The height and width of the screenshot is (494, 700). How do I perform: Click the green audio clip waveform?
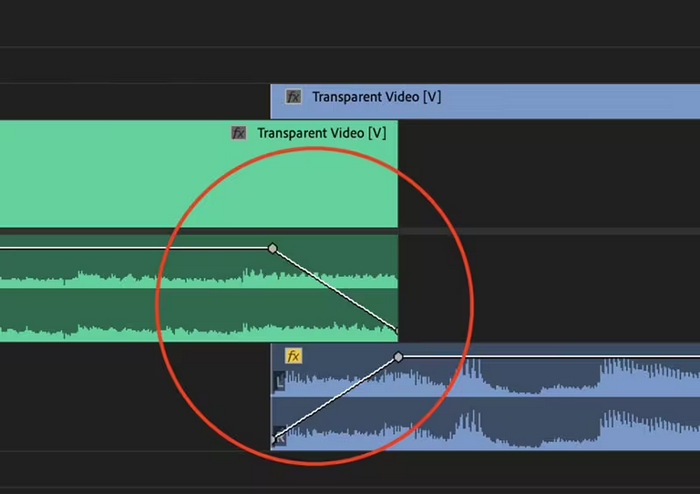click(x=199, y=288)
